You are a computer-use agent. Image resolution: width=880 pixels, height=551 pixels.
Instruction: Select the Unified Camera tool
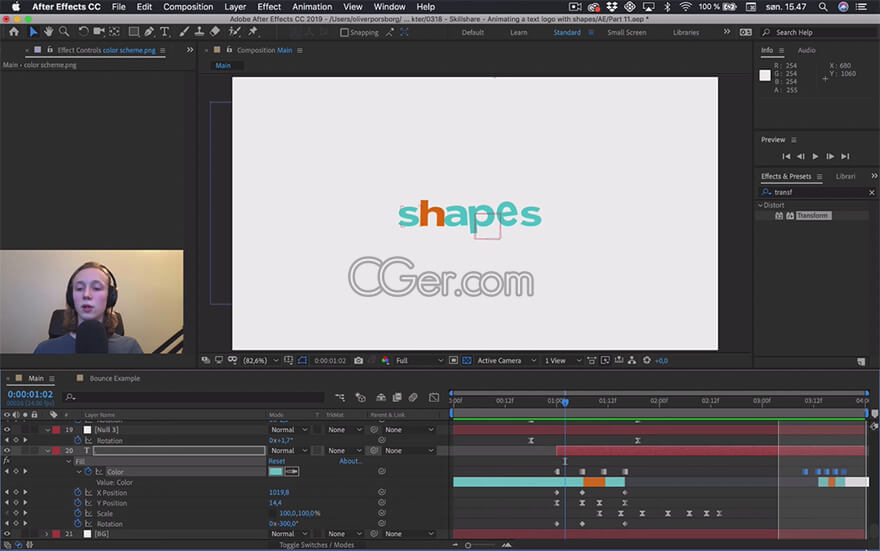click(99, 32)
